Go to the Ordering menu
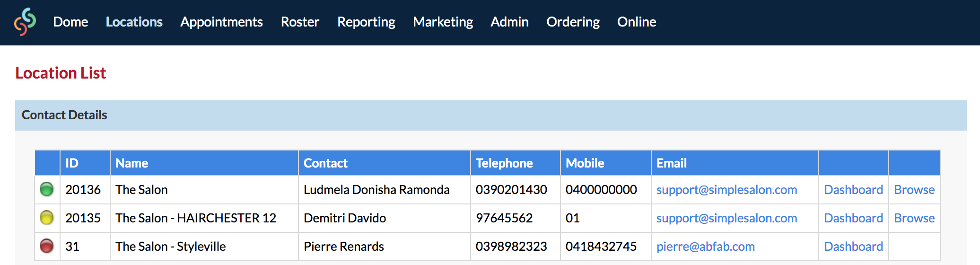 coord(573,22)
